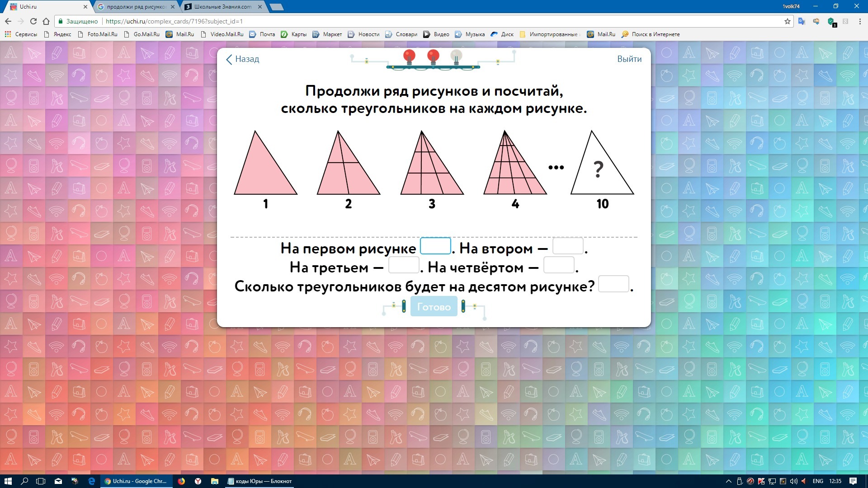Click Назад back link

click(243, 59)
